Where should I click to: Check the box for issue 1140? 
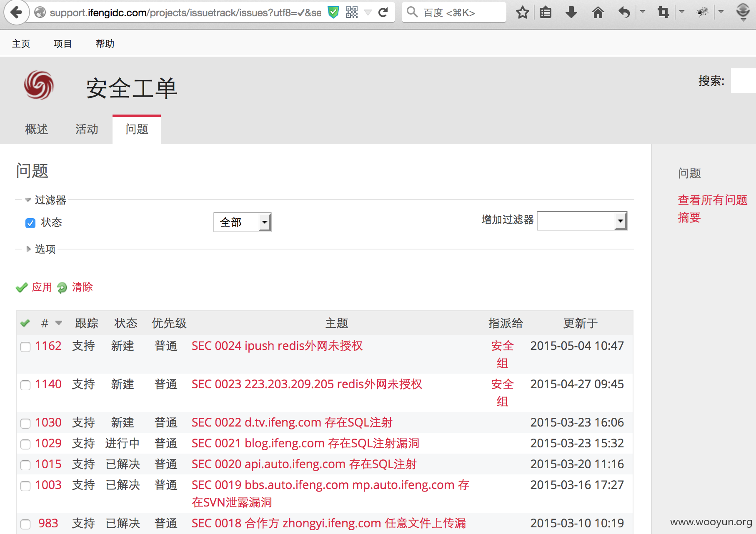coord(25,385)
